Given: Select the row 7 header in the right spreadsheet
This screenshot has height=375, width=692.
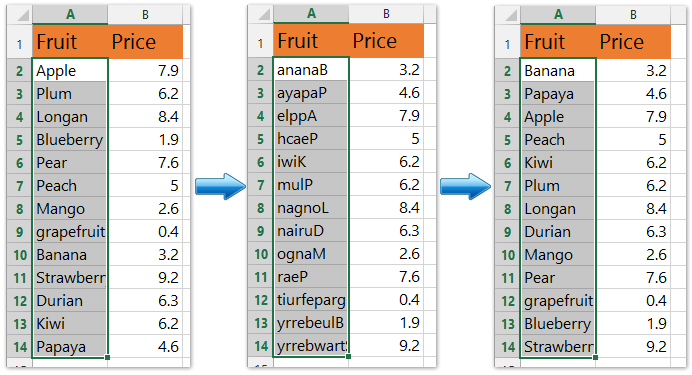Looking at the screenshot, I should tap(508, 186).
